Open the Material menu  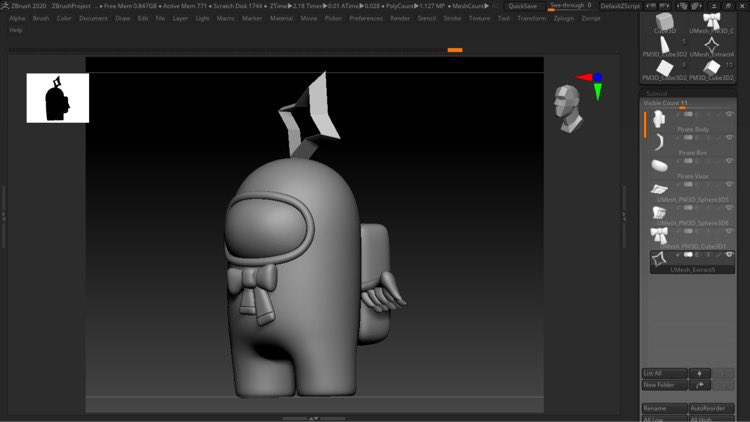click(281, 18)
